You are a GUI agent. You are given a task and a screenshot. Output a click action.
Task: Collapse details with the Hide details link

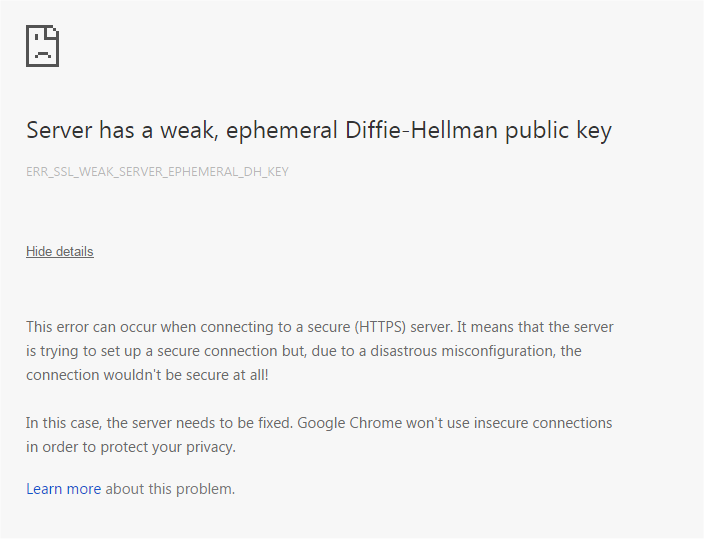tap(60, 252)
